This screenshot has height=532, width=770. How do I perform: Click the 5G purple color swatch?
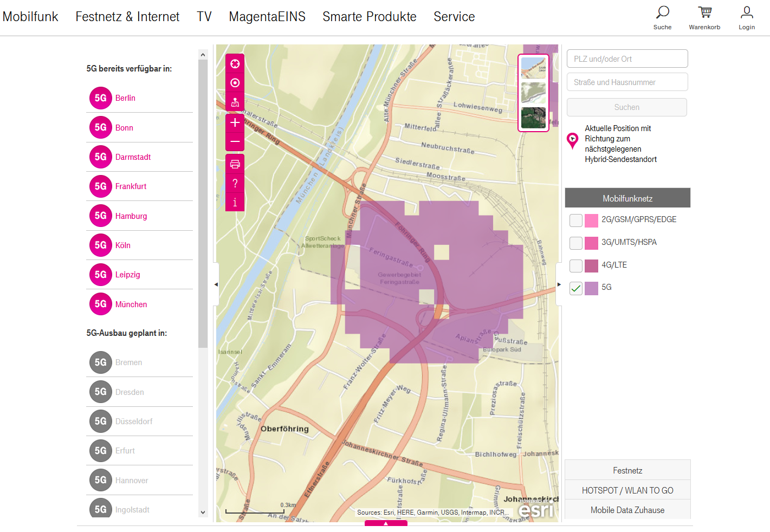tap(592, 288)
